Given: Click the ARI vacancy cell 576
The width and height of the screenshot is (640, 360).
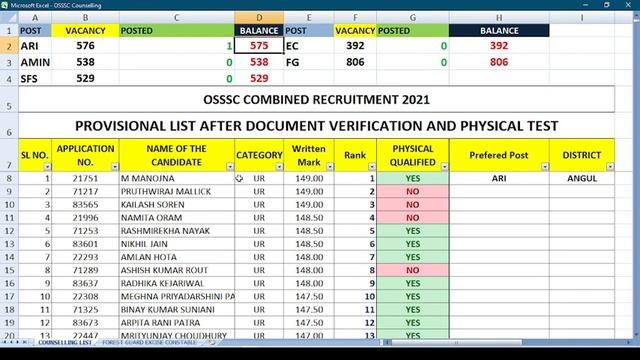Looking at the screenshot, I should click(85, 45).
